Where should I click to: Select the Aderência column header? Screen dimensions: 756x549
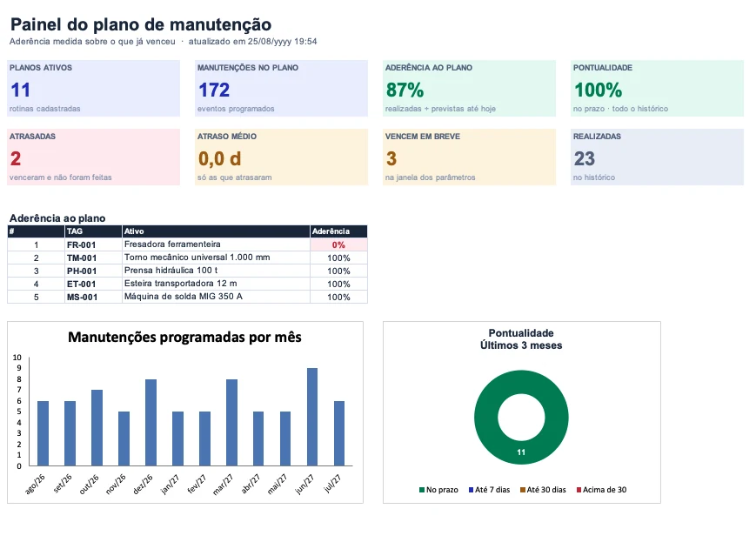click(338, 231)
